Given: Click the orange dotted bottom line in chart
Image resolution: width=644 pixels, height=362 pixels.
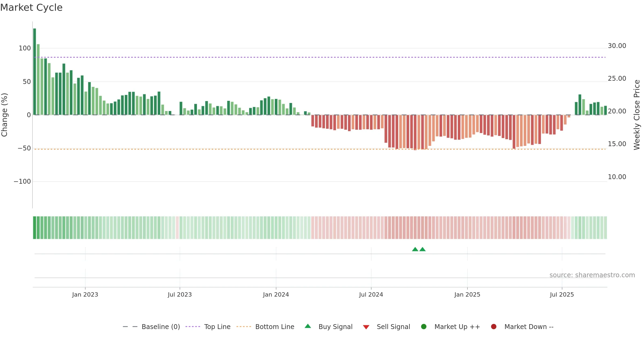Looking at the screenshot, I should pyautogui.click(x=320, y=149).
